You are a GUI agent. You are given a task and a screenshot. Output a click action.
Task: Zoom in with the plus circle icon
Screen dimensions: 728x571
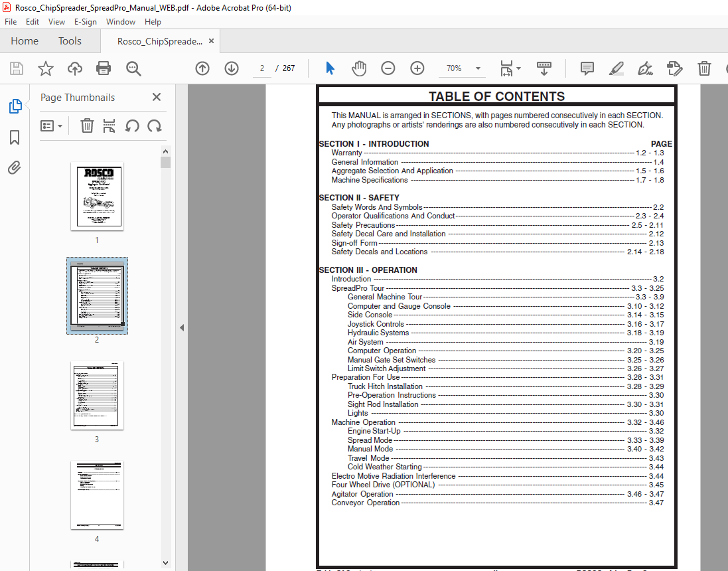(x=417, y=69)
